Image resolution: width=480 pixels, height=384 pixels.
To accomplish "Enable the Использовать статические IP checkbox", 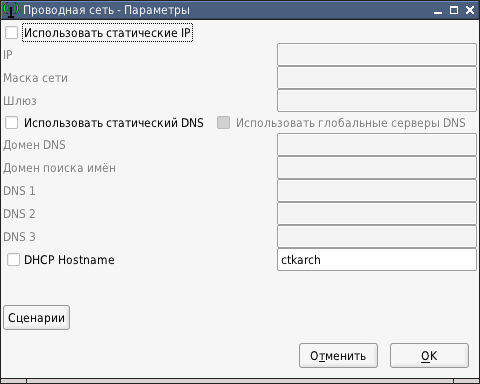I will [11, 33].
